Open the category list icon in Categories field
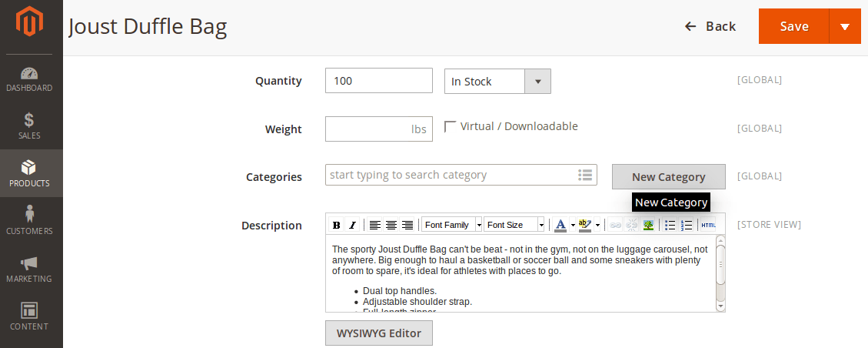868x348 pixels. pyautogui.click(x=585, y=175)
